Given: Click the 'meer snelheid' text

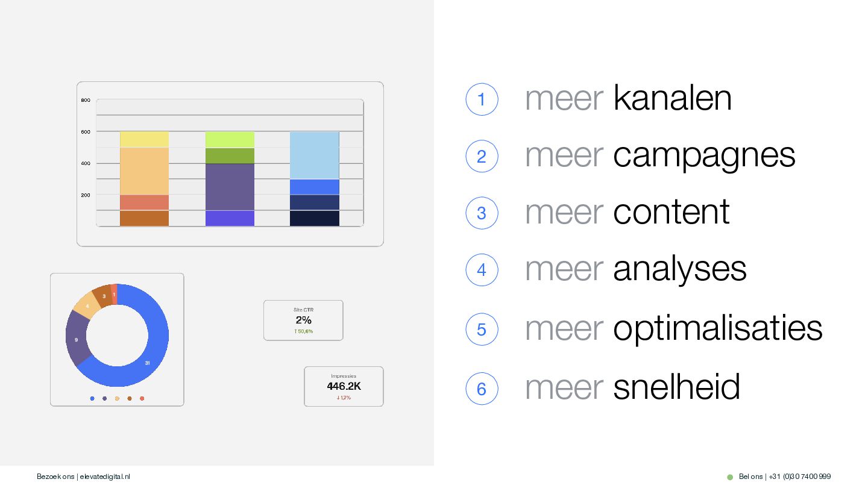Looking at the screenshot, I should click(x=632, y=387).
